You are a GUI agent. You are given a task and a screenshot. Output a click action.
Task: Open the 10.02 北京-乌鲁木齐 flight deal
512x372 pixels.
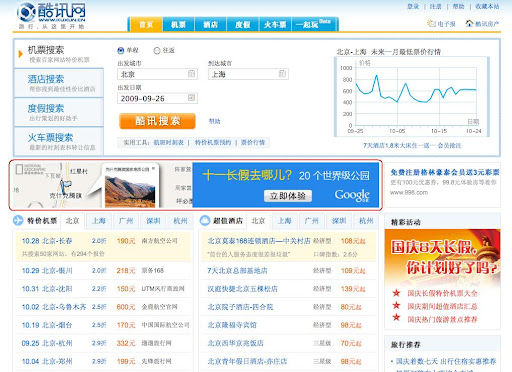click(x=54, y=307)
